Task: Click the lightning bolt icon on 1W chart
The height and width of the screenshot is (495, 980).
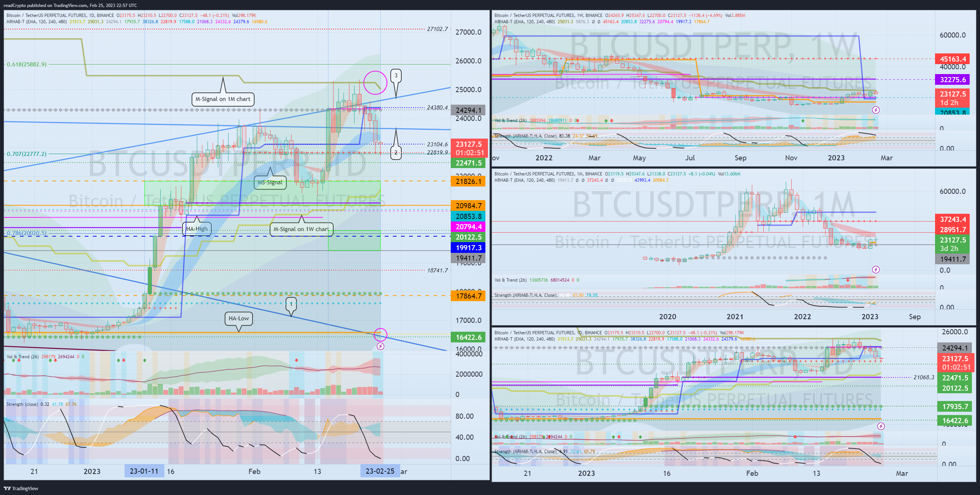Action: (x=876, y=110)
